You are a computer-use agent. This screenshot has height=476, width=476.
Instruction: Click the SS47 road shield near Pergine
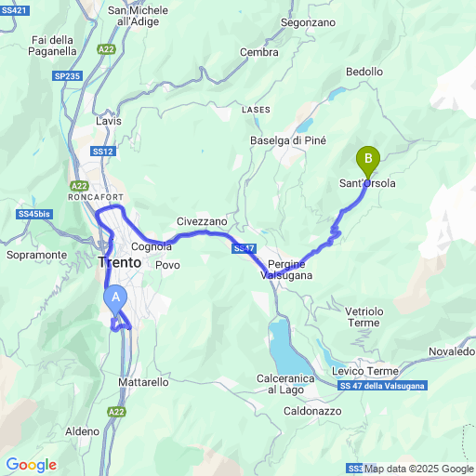click(244, 248)
